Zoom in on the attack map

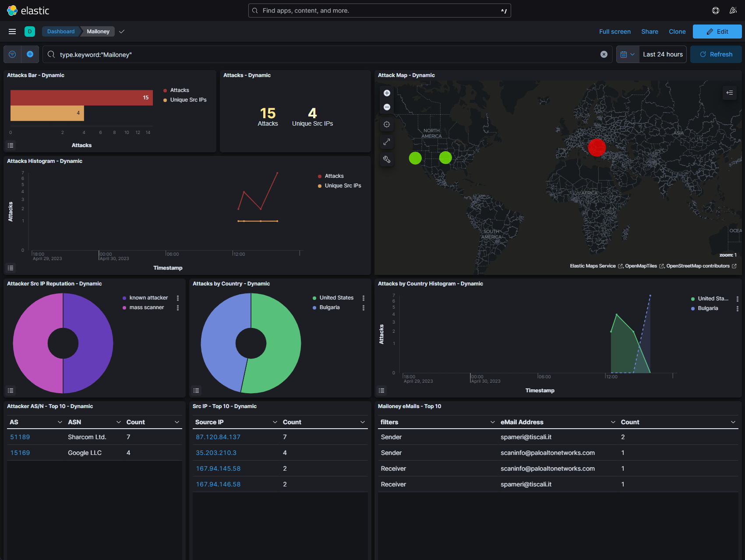pyautogui.click(x=387, y=93)
